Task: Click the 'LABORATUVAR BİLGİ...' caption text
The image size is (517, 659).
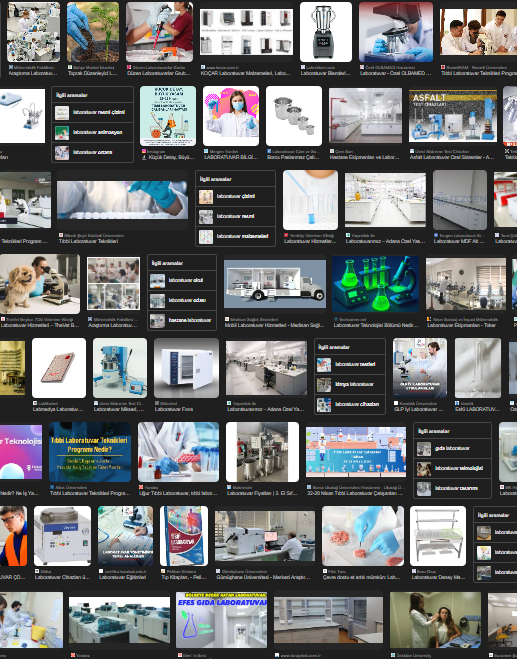Action: pyautogui.click(x=231, y=157)
